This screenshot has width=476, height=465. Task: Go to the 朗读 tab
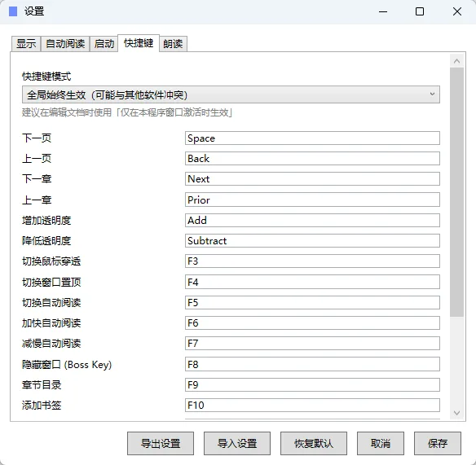173,44
